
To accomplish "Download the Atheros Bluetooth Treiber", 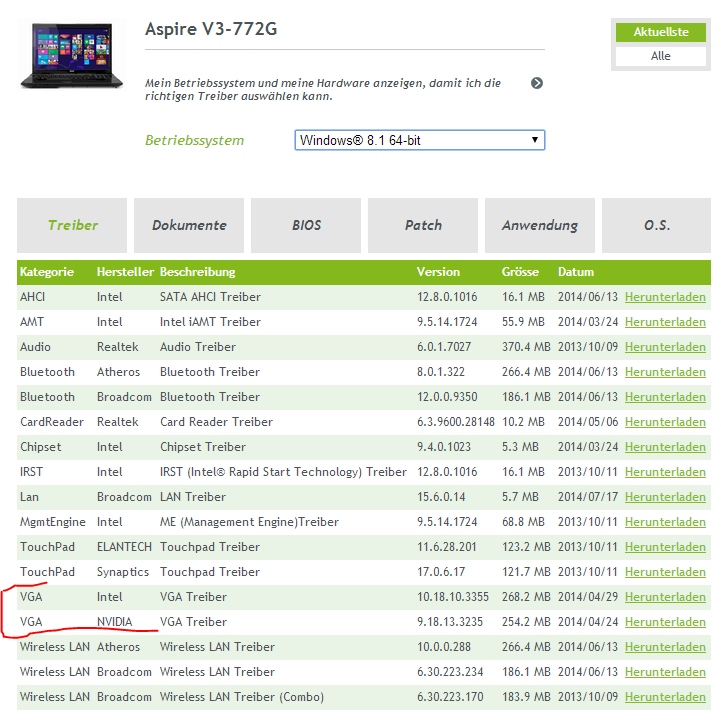I will tap(665, 372).
